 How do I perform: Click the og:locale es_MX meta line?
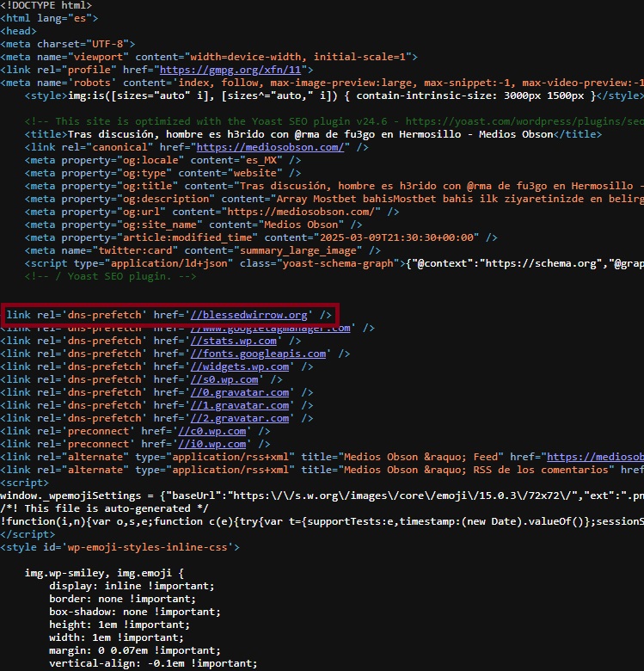coord(163,160)
